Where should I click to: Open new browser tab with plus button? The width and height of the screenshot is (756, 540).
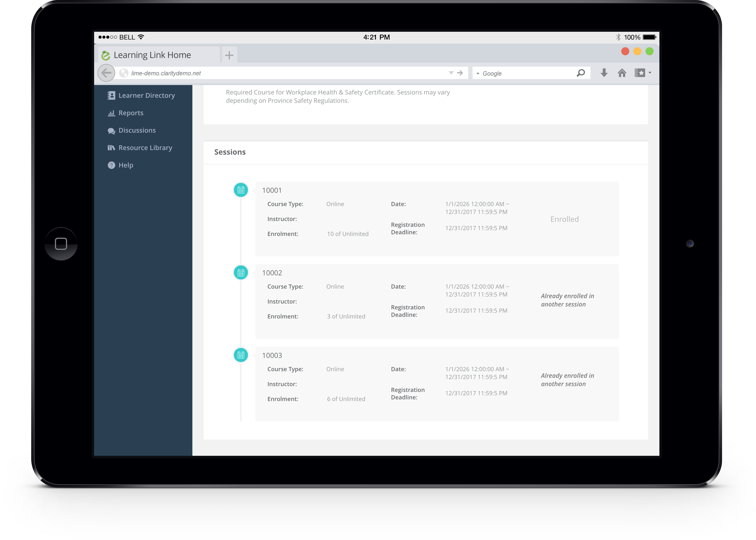click(x=229, y=54)
